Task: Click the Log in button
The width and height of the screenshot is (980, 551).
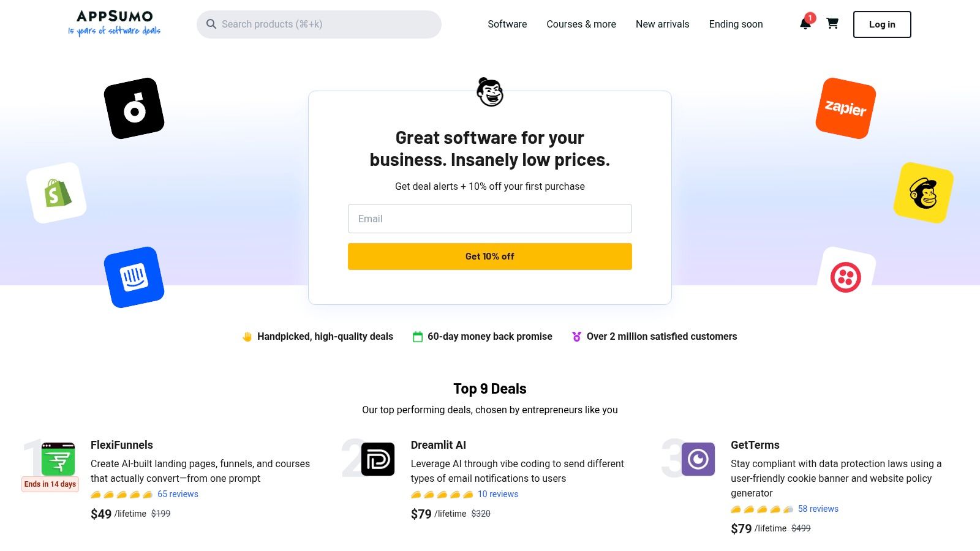Action: point(881,24)
